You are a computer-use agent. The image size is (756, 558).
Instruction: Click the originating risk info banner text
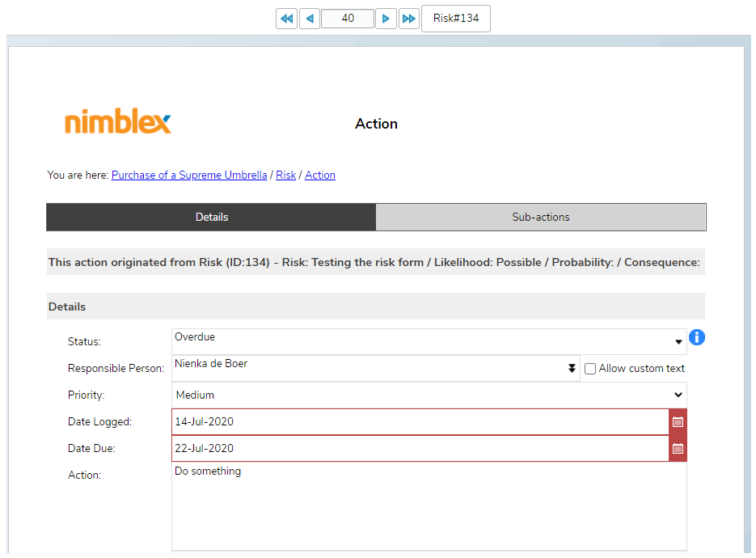[x=376, y=262]
